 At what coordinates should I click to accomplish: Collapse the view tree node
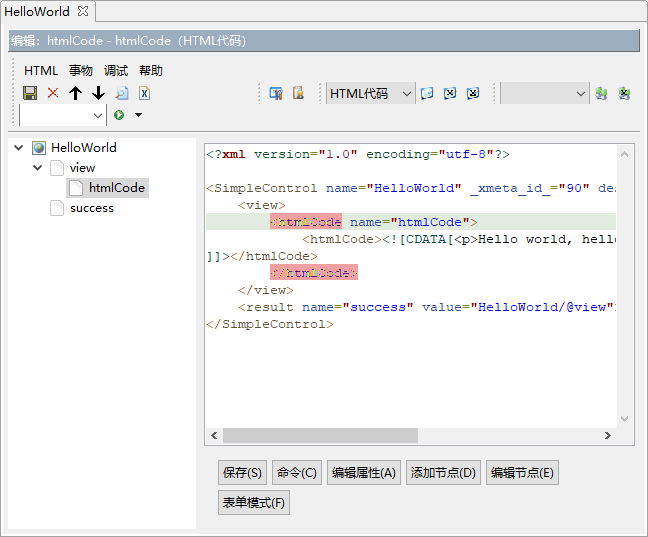click(38, 168)
